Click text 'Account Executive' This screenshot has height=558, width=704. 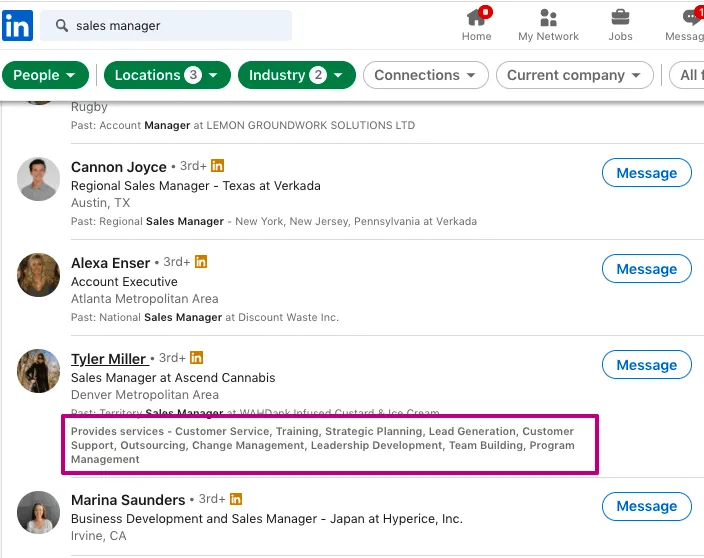point(124,282)
